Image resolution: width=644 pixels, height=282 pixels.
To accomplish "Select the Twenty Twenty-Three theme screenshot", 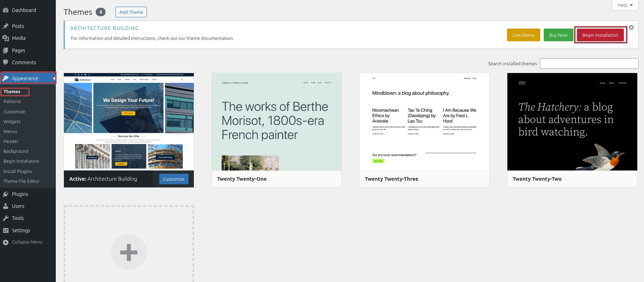I will pyautogui.click(x=424, y=122).
